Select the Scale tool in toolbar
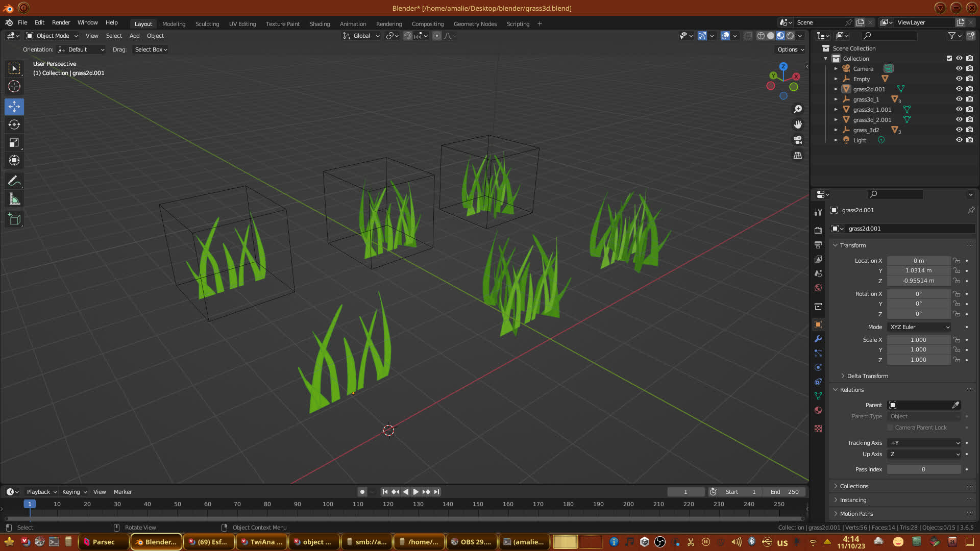This screenshot has height=551, width=980. point(14,143)
